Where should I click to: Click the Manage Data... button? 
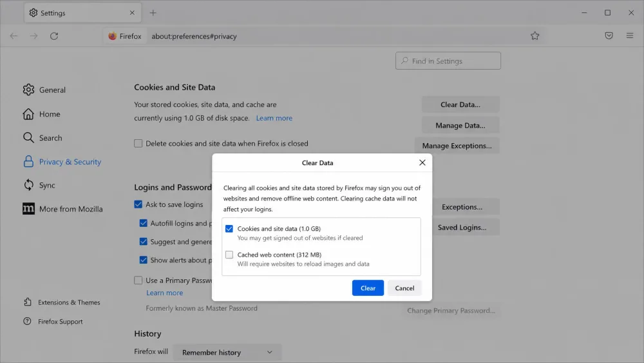(460, 125)
